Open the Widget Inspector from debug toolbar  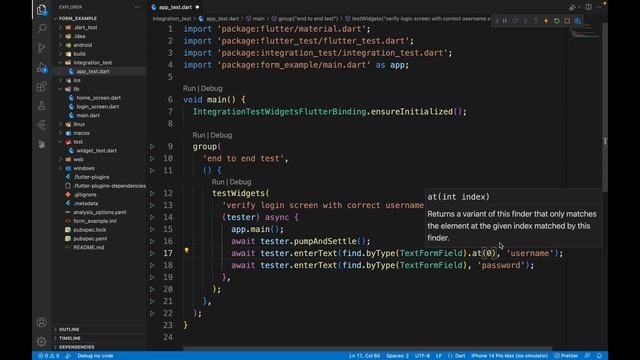[578, 21]
